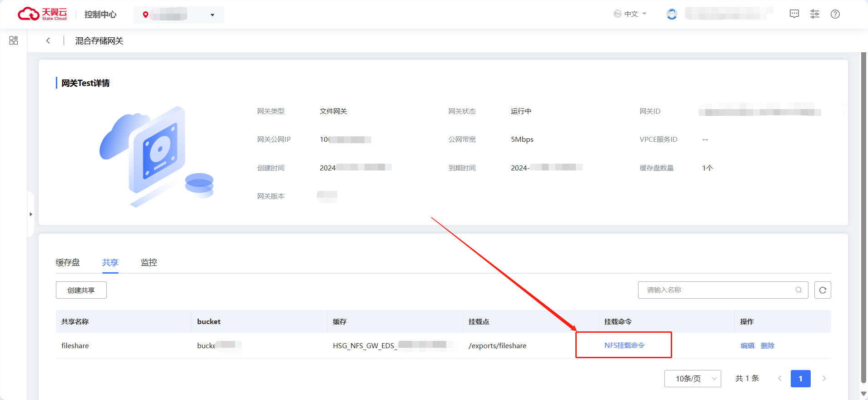Open the messages chat icon
Viewport: 868px width, 400px height.
794,14
